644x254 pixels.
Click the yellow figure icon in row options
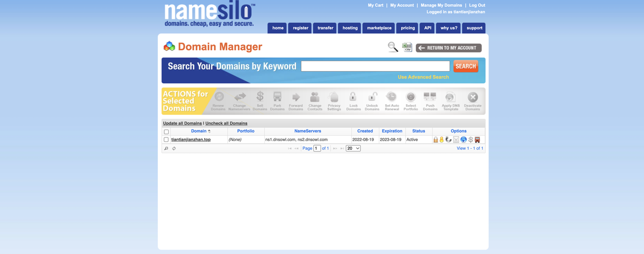(441, 140)
